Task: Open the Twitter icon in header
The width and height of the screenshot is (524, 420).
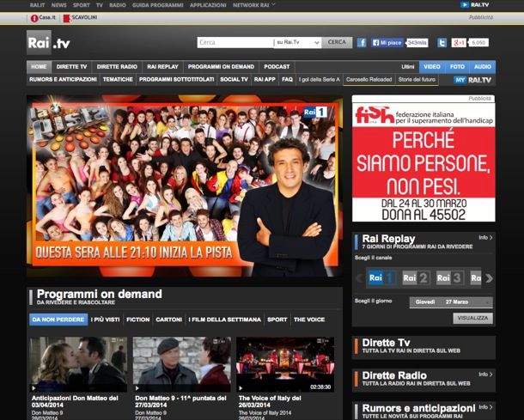Action: (442, 43)
